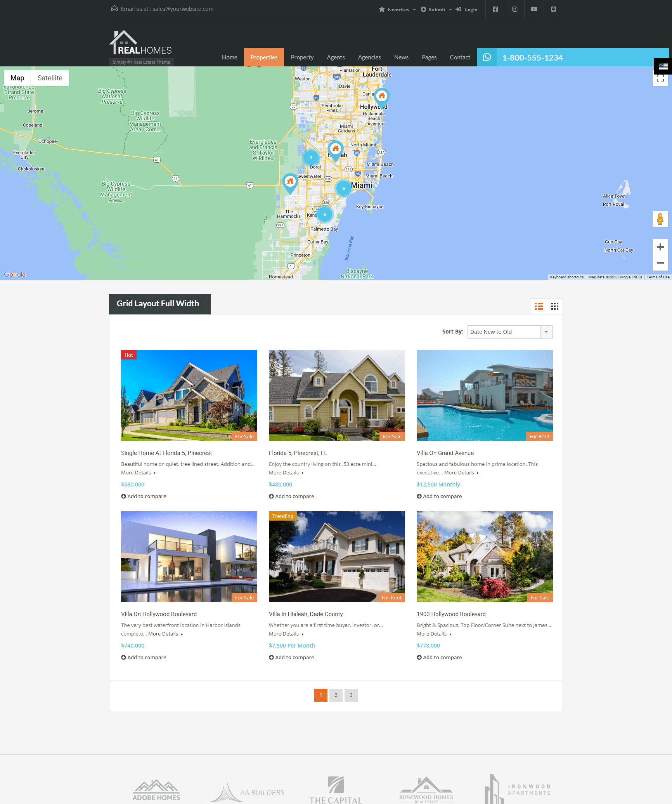Click the Ironwood Apartments partner logo
Viewport: 672px width, 804px height.
(x=518, y=789)
